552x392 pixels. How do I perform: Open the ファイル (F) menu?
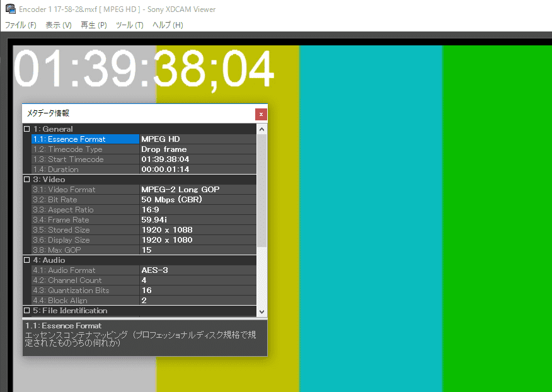tap(21, 25)
